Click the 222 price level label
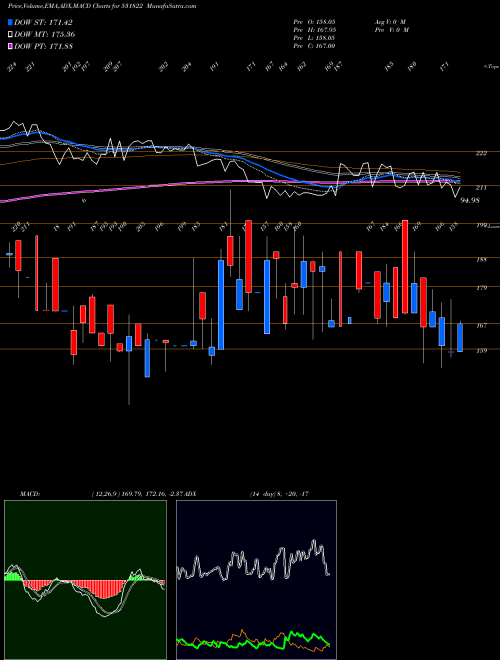Viewport: 500px width, 660px height. pyautogui.click(x=481, y=154)
